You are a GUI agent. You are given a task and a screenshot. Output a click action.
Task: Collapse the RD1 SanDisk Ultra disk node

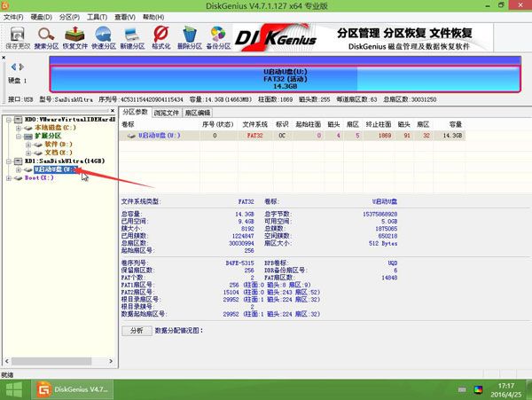pyautogui.click(x=7, y=161)
